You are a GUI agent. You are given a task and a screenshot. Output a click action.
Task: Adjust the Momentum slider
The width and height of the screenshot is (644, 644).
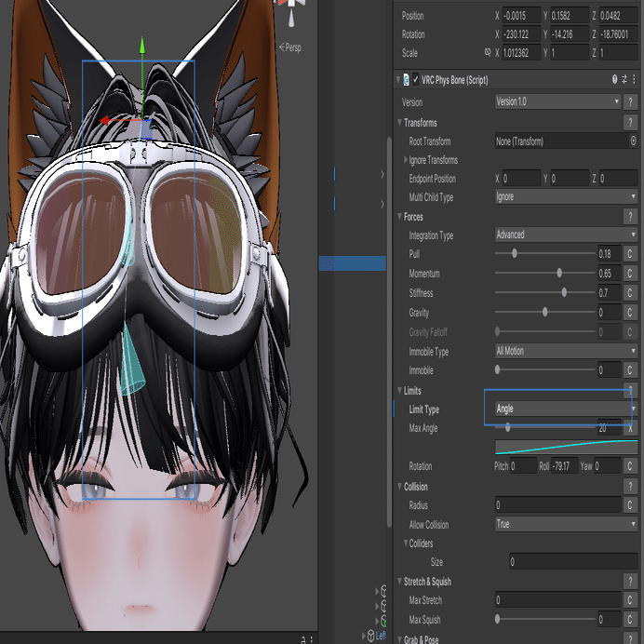pos(544,273)
